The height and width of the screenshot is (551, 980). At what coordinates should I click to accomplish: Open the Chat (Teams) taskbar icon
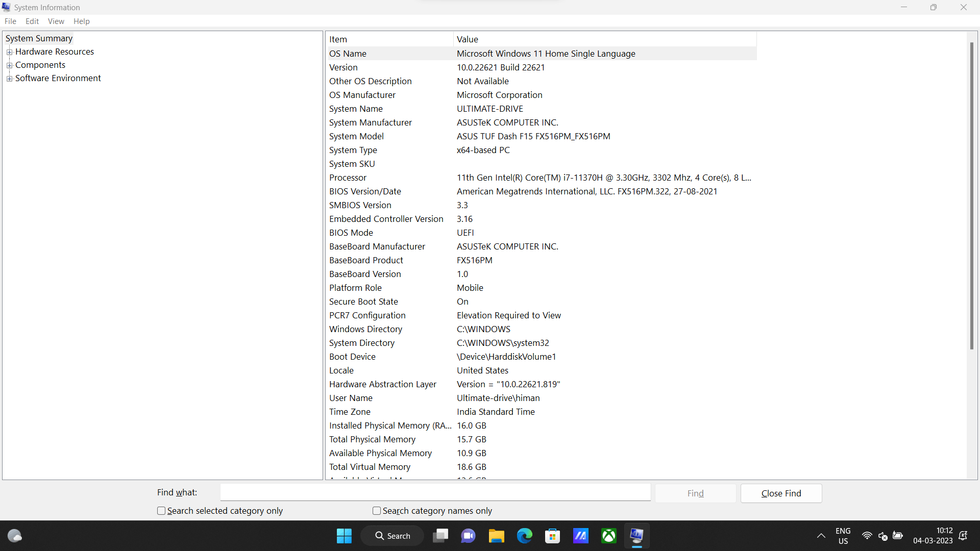[468, 536]
